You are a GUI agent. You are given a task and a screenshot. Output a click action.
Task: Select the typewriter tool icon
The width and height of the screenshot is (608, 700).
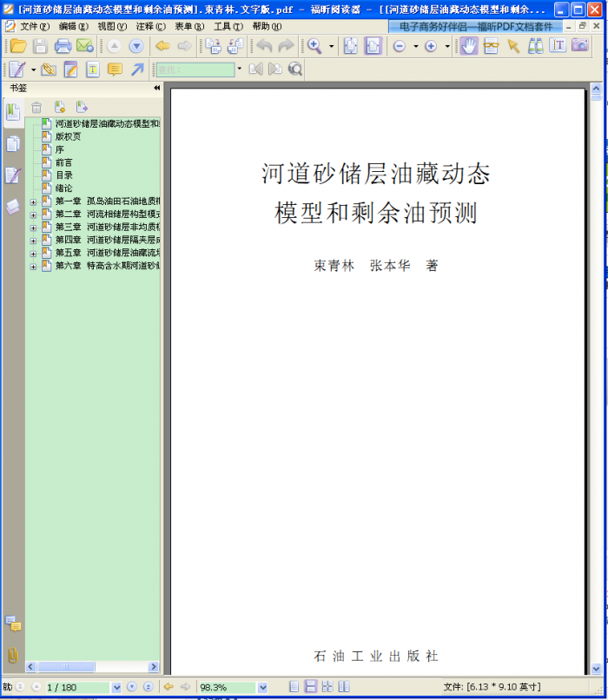tap(93, 69)
